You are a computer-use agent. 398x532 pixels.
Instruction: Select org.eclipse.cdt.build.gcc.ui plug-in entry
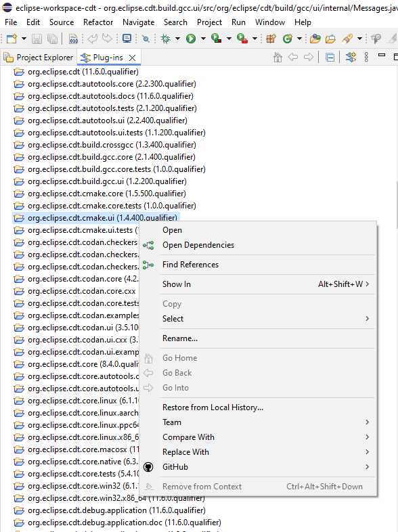click(x=107, y=181)
